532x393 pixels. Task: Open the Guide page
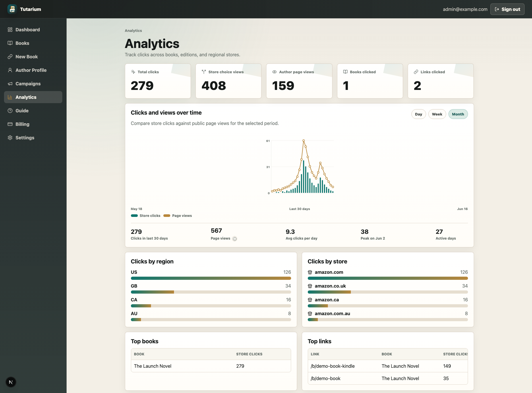point(33,111)
